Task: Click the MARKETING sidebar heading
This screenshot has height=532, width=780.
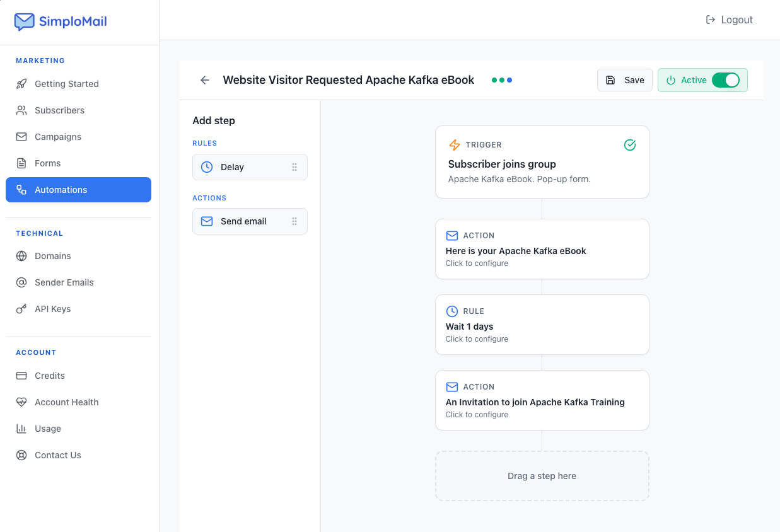Action: pos(40,61)
